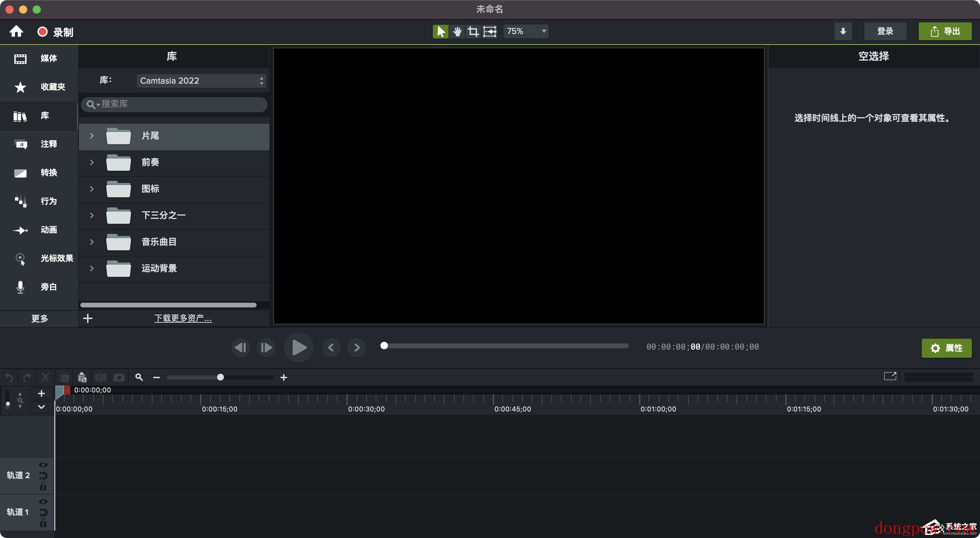This screenshot has height=538, width=980.
Task: Open the 媒体 media tab
Action: (39, 58)
